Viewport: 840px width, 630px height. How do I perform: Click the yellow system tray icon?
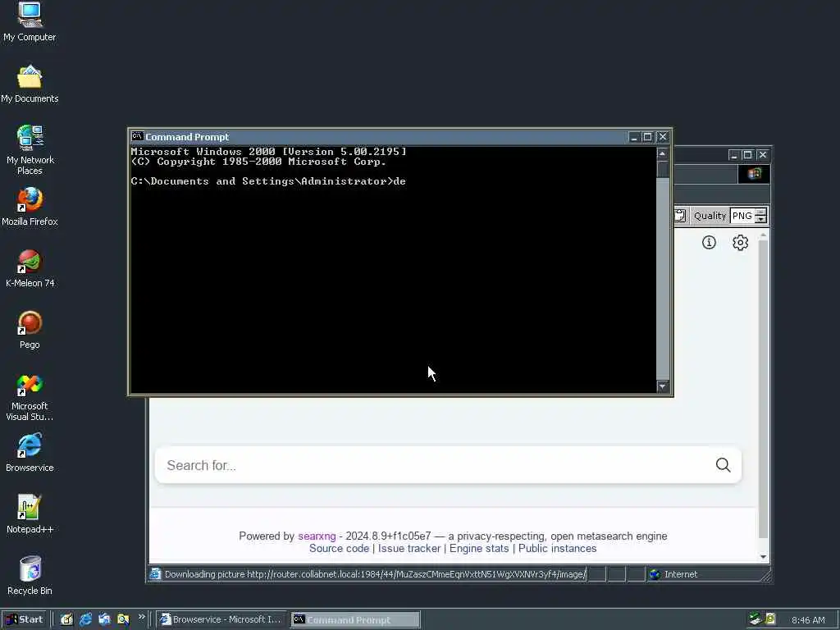click(770, 619)
